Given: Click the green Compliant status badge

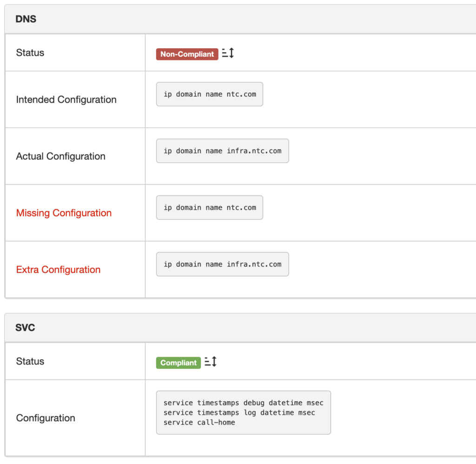Looking at the screenshot, I should (178, 363).
